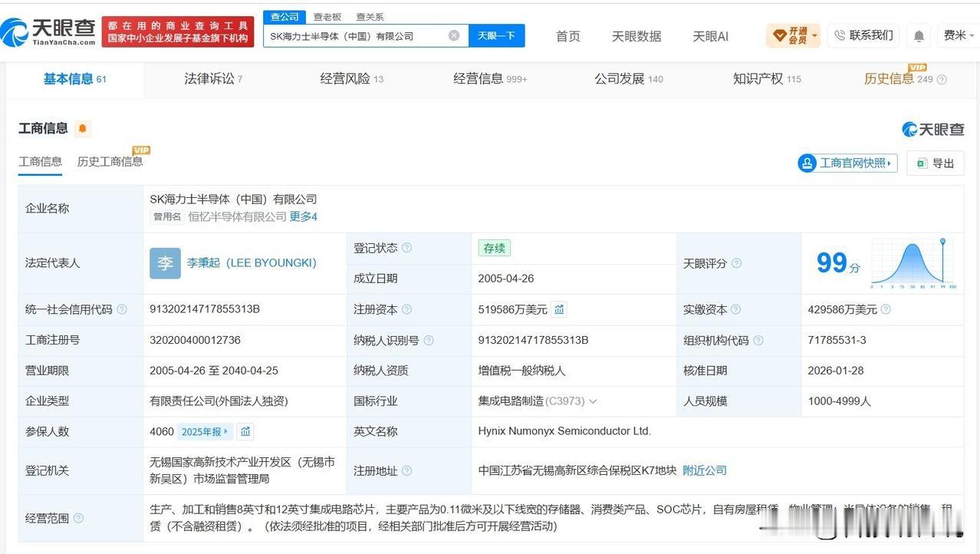Open the 历史信息 VIP tab
The width and height of the screenshot is (980, 554).
pos(898,79)
